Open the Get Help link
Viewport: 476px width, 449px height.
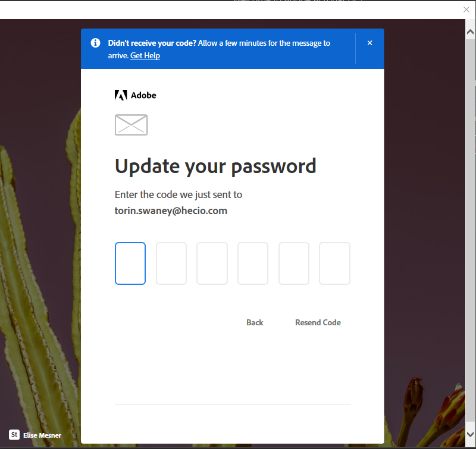point(145,55)
